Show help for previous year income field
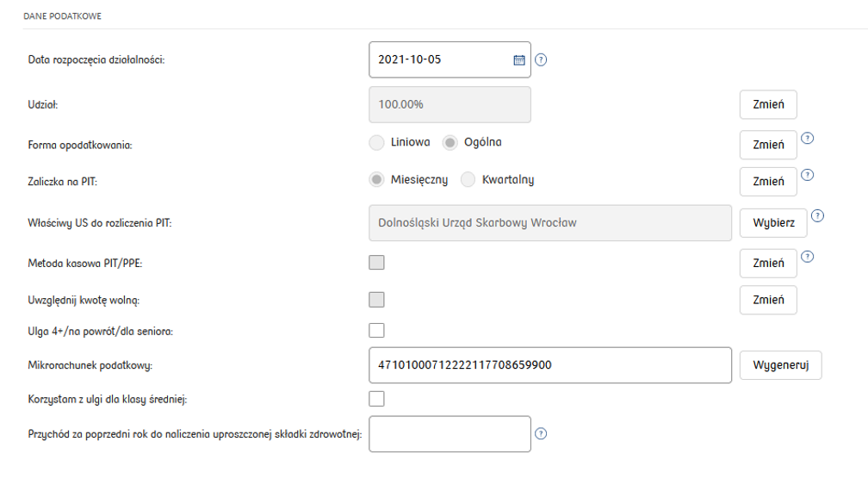The height and width of the screenshot is (479, 868). tap(541, 433)
